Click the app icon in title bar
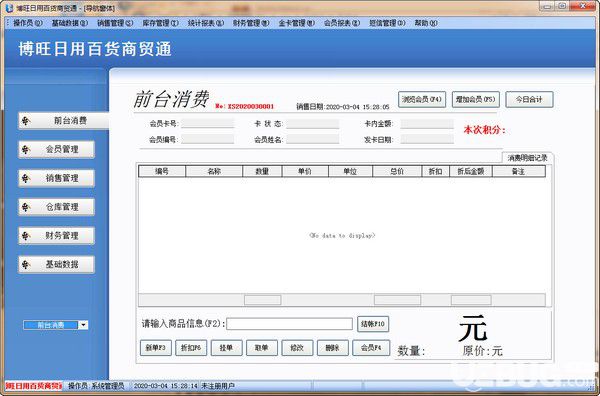The image size is (600, 396). coord(9,8)
